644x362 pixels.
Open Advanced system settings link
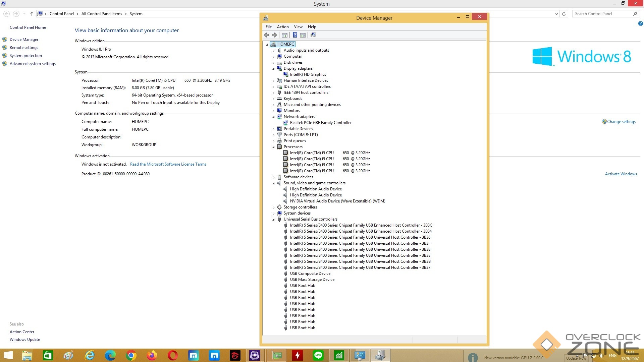[33, 64]
